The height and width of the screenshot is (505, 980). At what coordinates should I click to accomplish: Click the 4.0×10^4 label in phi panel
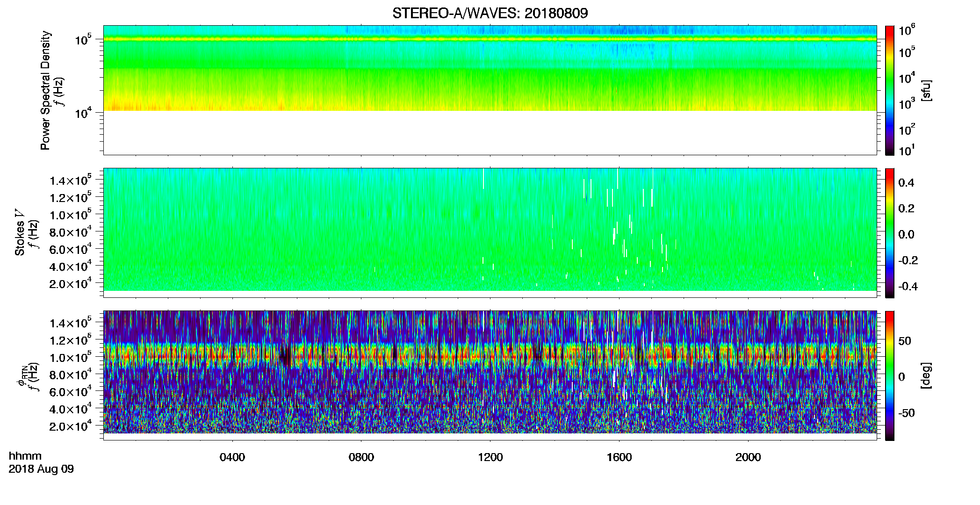[71, 409]
